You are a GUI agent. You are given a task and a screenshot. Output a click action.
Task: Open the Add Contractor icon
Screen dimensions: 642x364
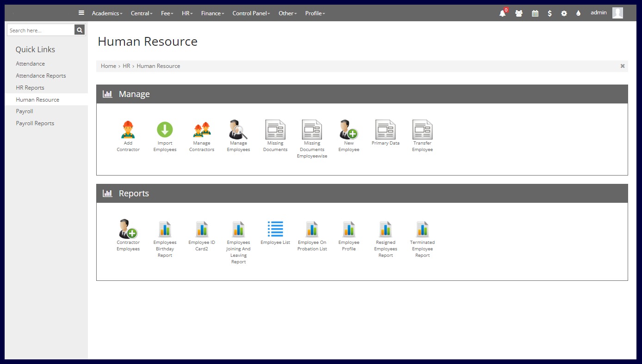click(x=128, y=130)
